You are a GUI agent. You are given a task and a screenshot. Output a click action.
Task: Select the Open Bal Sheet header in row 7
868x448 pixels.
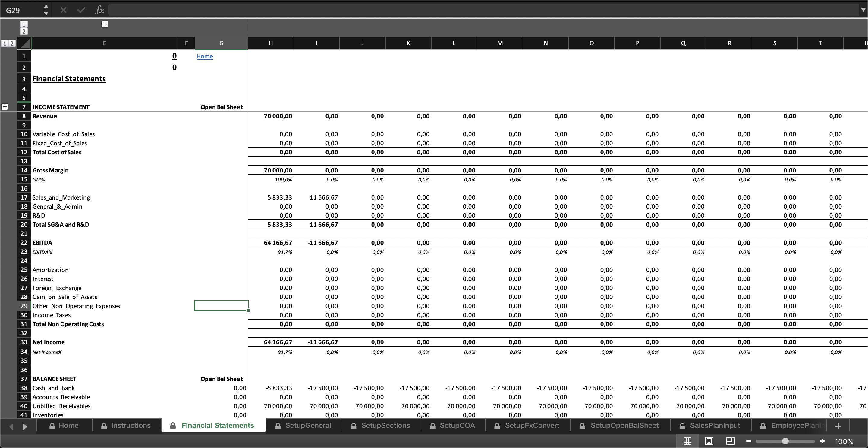click(x=222, y=107)
